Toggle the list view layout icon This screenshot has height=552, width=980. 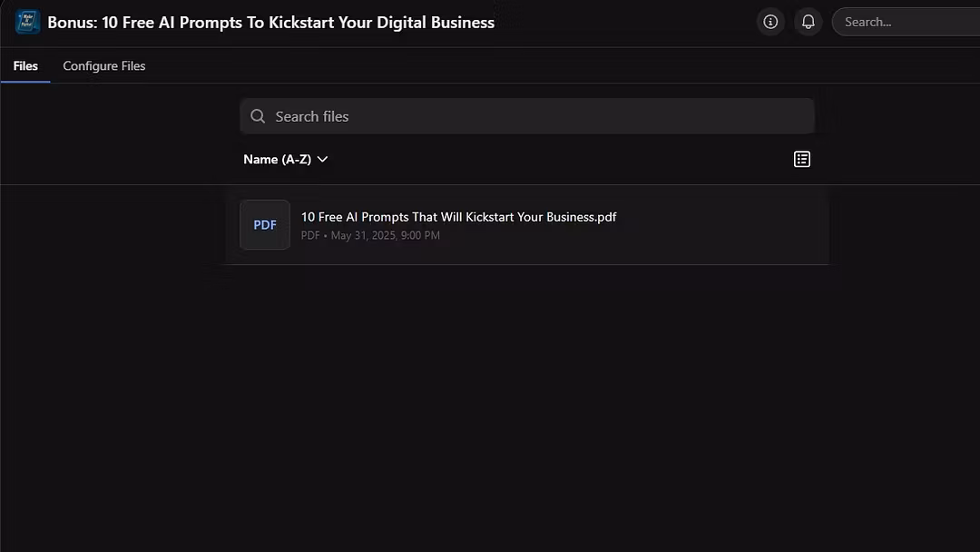[802, 160]
